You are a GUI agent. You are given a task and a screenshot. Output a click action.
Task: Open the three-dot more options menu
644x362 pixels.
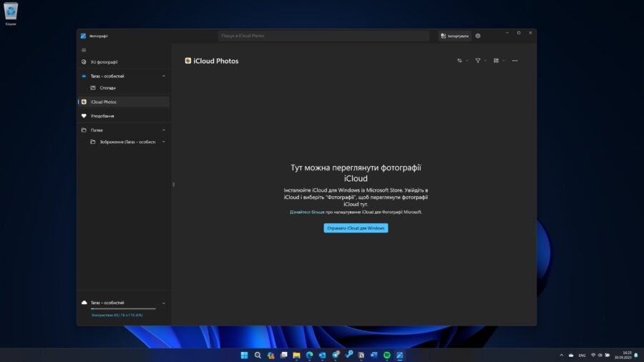[x=514, y=61]
